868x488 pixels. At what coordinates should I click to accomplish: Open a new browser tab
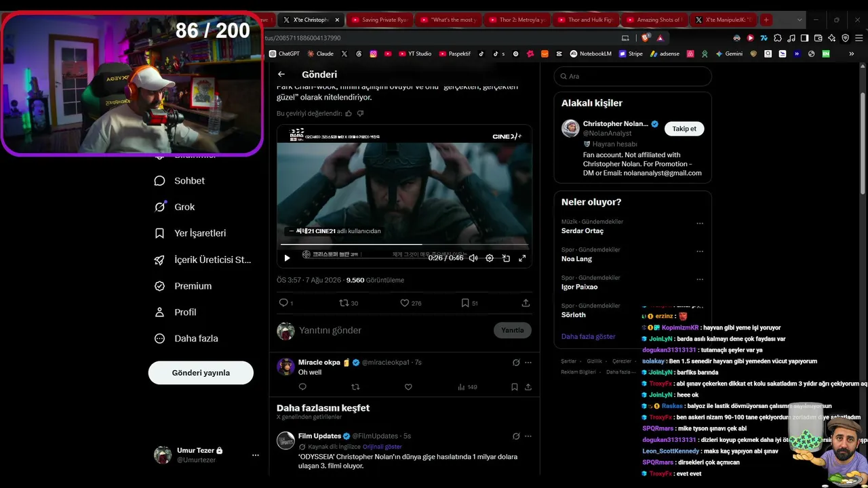click(x=766, y=20)
